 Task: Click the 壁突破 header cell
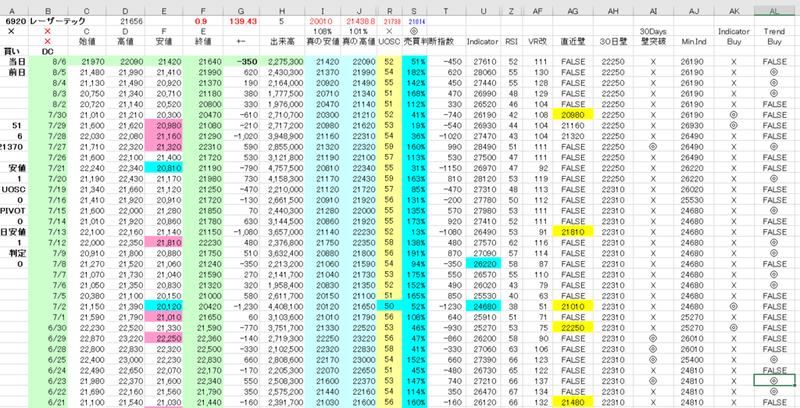(653, 41)
